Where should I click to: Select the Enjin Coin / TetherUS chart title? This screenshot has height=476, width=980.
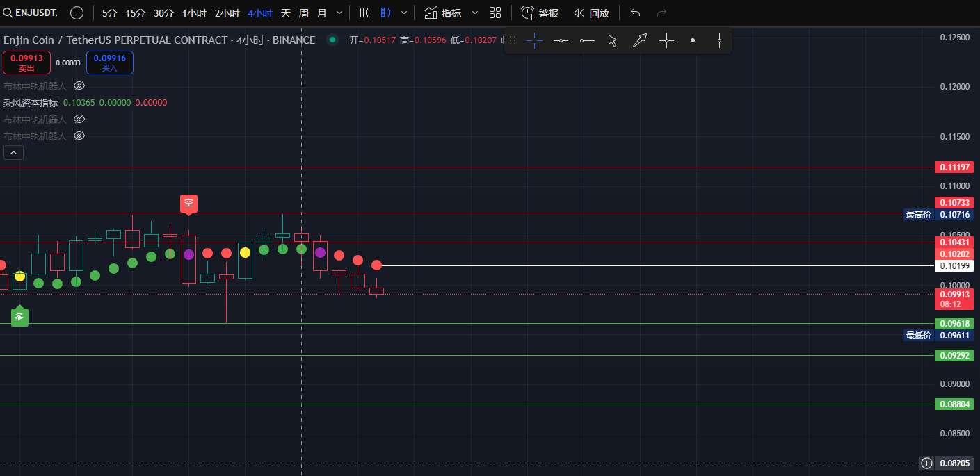[x=159, y=40]
